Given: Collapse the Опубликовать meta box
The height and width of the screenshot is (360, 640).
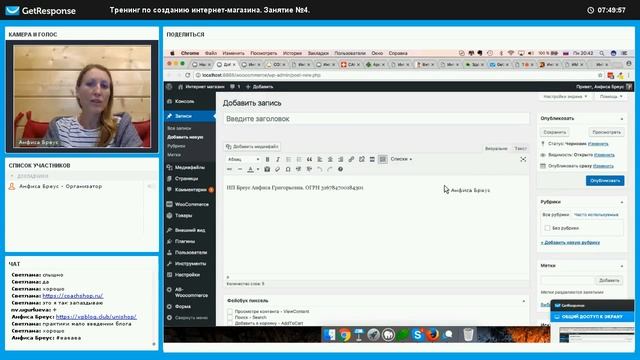Looking at the screenshot, I should pos(622,119).
